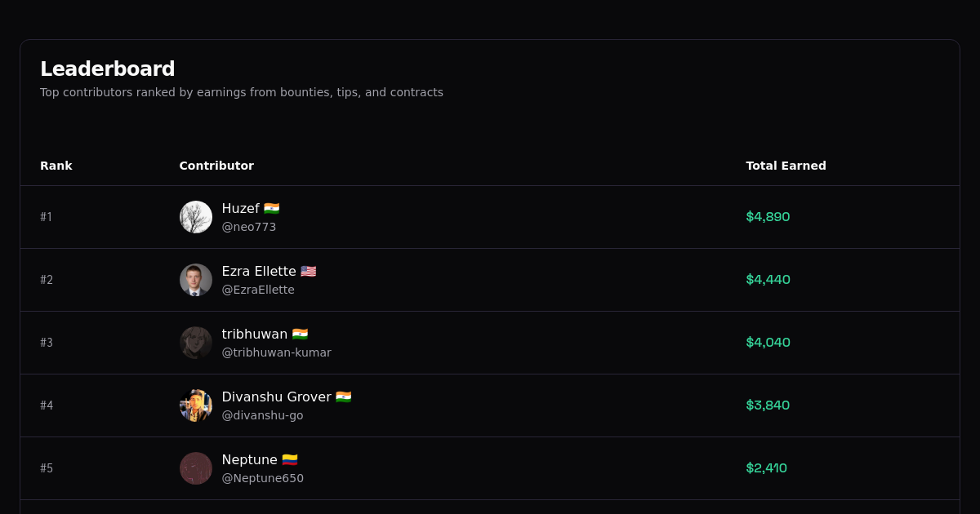This screenshot has width=980, height=514.
Task: Click the Rank column header
Action: (56, 166)
